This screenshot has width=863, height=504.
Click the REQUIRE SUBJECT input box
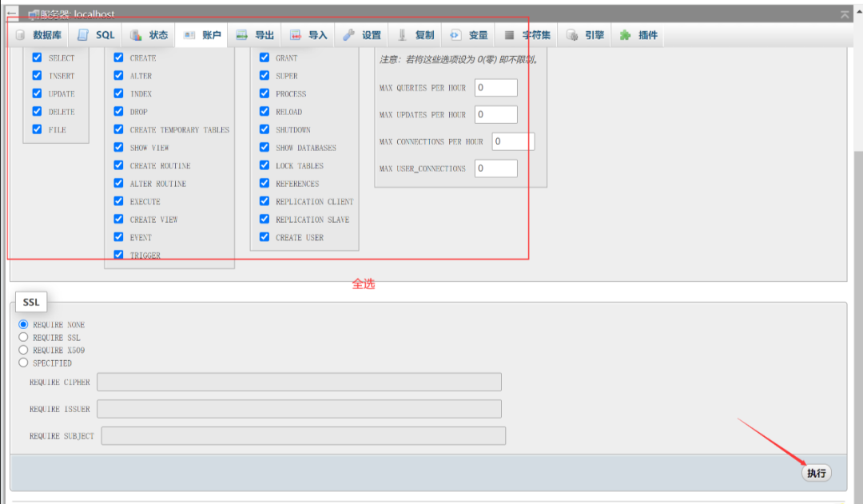tap(304, 436)
